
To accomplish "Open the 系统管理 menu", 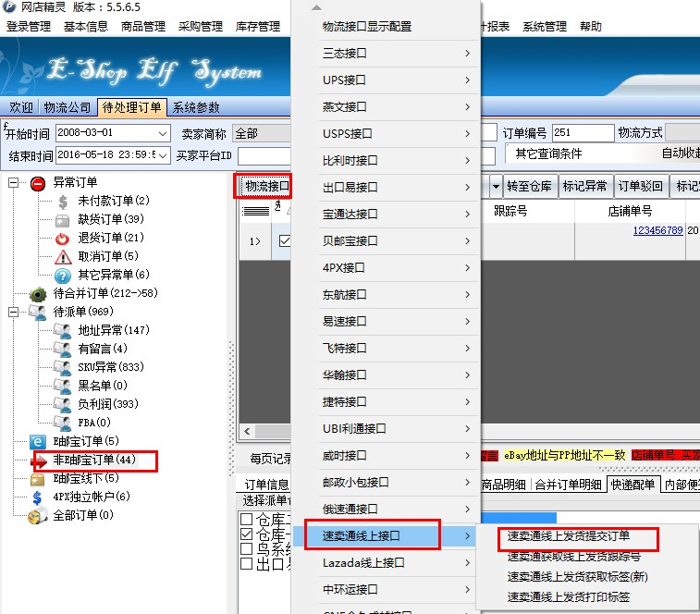I will tap(545, 27).
